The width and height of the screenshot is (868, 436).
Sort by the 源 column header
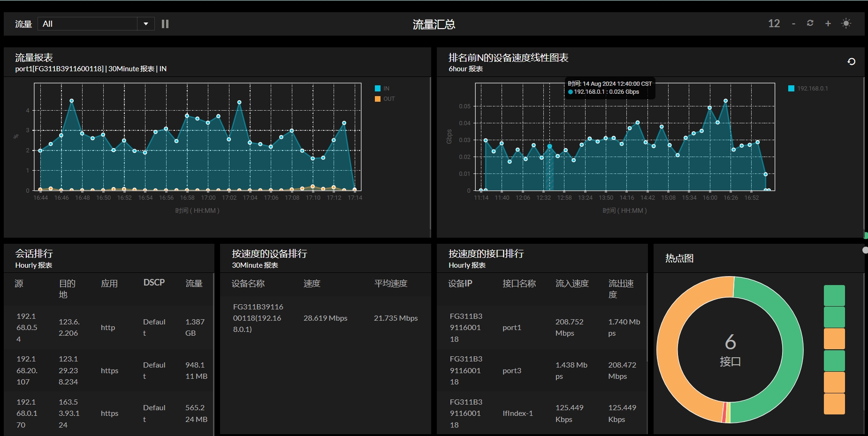pos(19,284)
